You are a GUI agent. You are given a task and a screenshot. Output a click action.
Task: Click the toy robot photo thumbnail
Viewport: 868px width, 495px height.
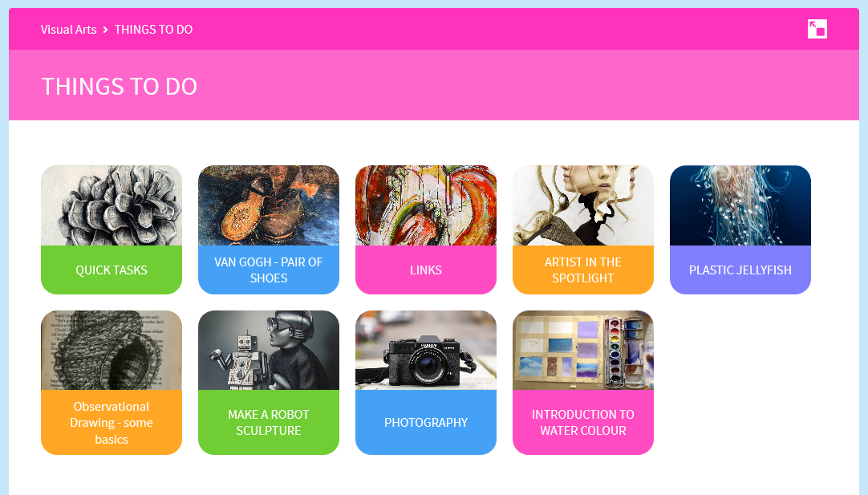coord(269,351)
